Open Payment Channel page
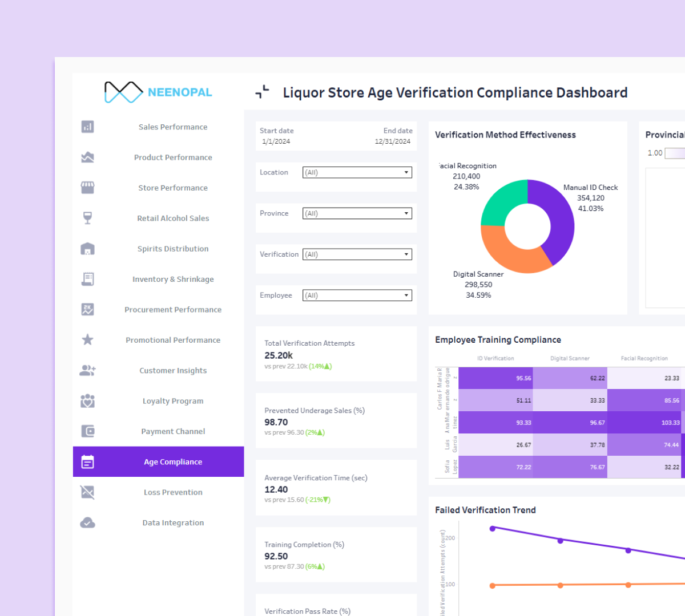Screen dimensions: 685x616 click(x=173, y=432)
